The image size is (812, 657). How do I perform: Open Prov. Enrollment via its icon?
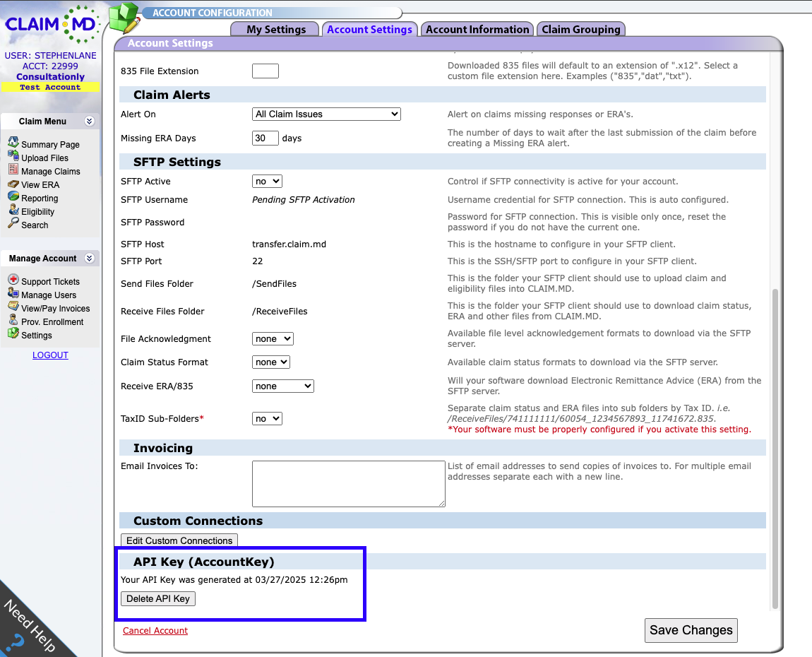(13, 321)
